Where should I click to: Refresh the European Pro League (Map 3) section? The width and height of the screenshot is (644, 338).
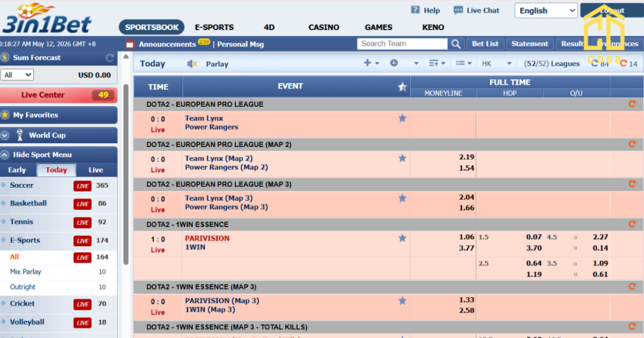pos(632,184)
